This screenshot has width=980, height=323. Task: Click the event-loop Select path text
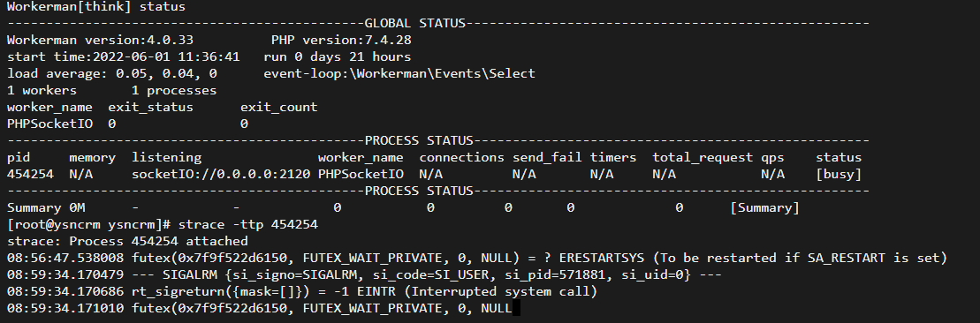[x=399, y=74]
